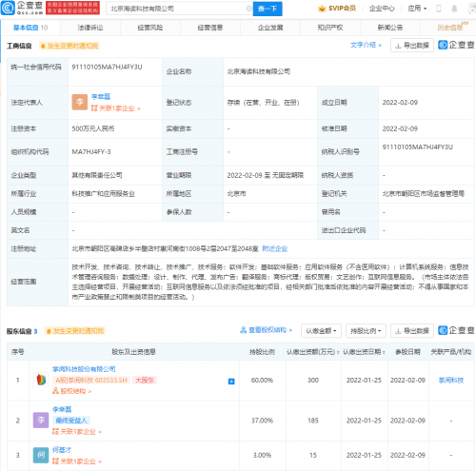Open the notification bell icon
The width and height of the screenshot is (476, 471).
(x=454, y=9)
